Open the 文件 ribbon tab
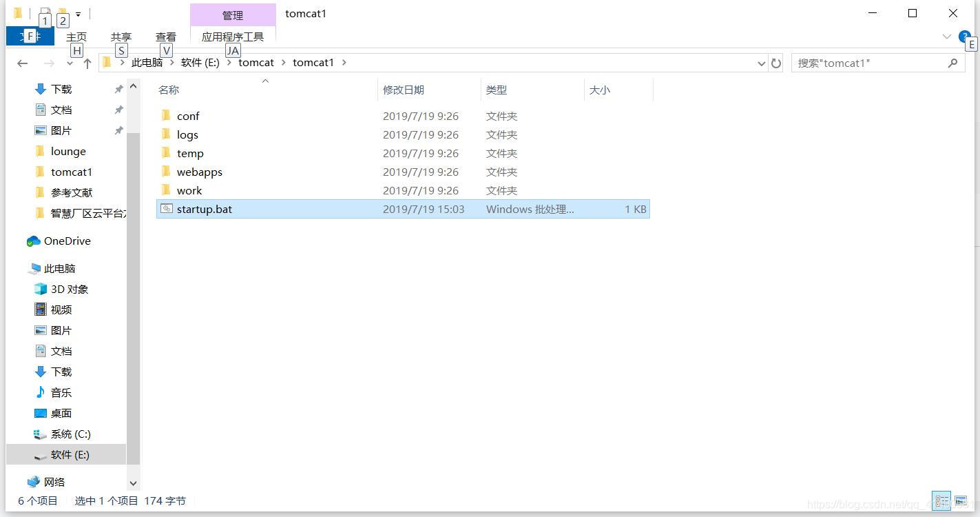 30,37
